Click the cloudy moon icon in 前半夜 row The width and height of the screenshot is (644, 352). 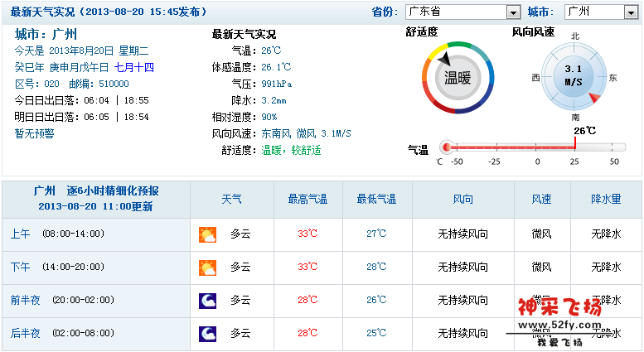click(x=207, y=301)
